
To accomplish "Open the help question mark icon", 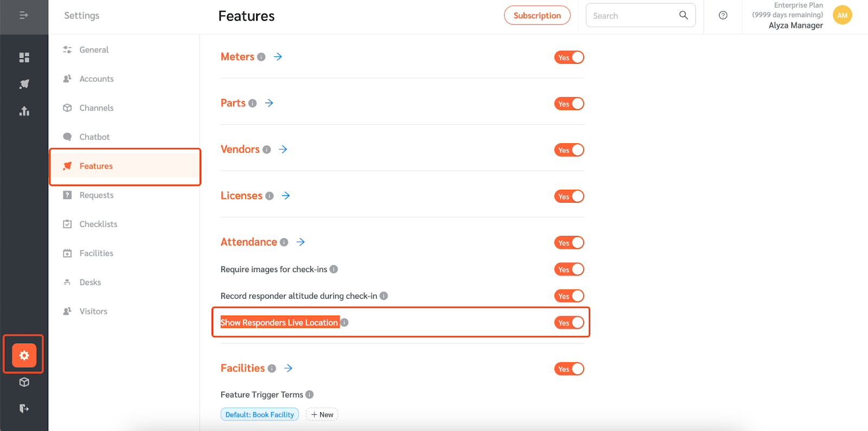I will click(723, 15).
